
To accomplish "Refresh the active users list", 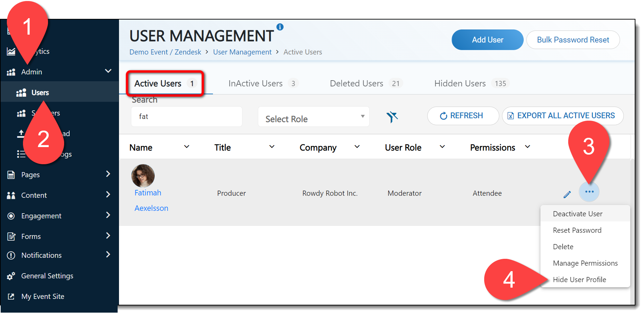I will 462,116.
